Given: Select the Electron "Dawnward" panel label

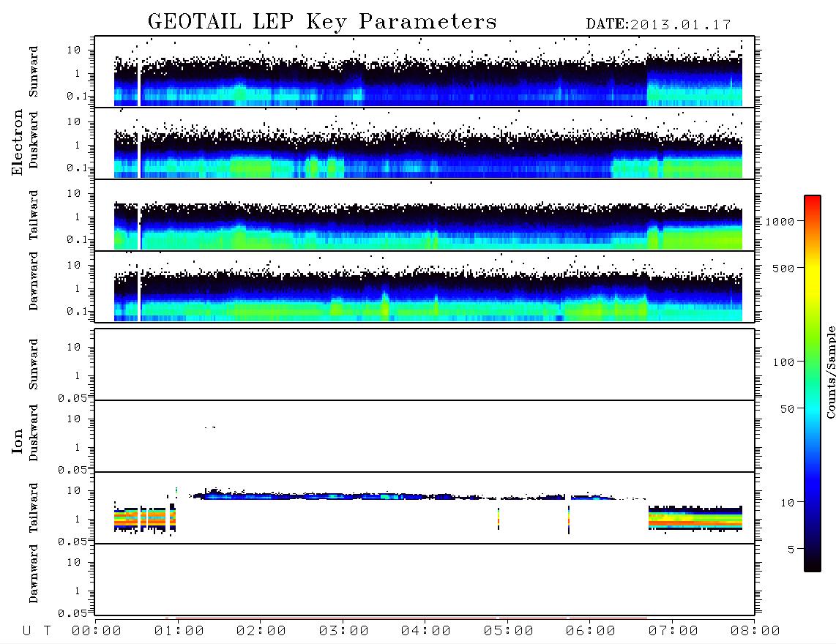Looking at the screenshot, I should [34, 282].
